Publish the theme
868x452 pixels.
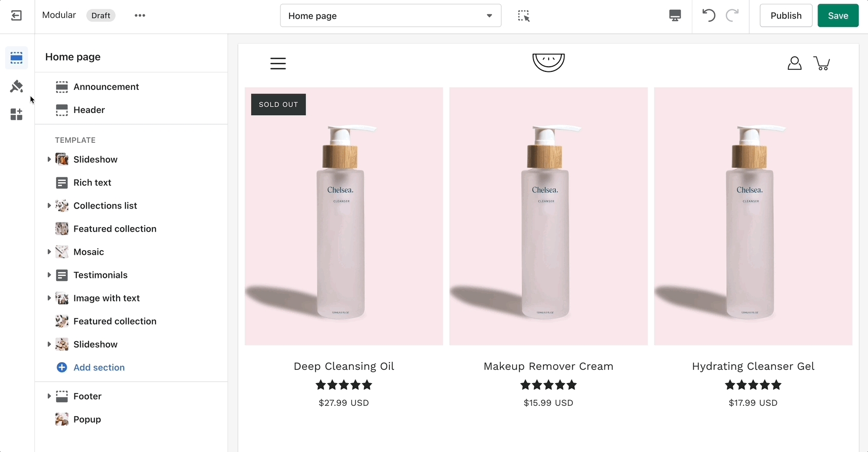point(785,15)
